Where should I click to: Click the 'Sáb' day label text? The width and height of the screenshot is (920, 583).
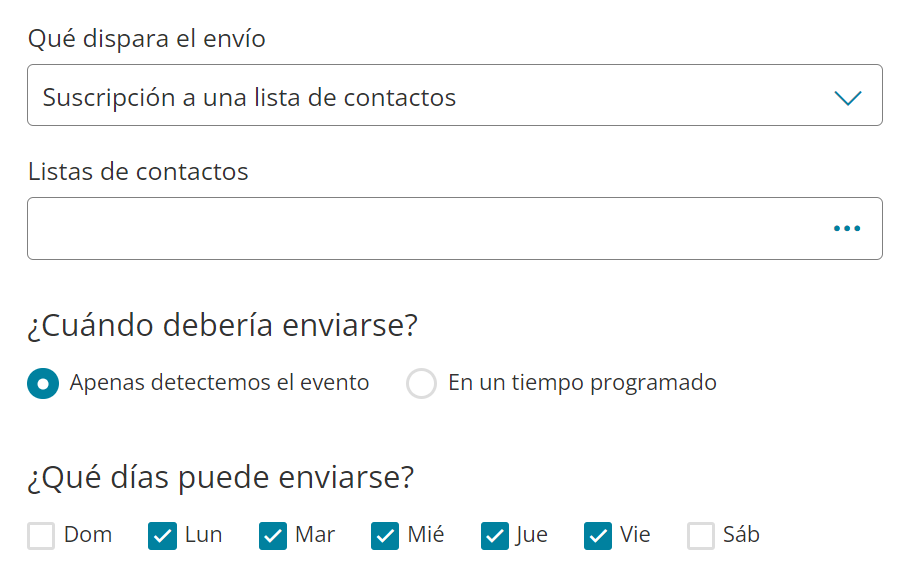pyautogui.click(x=741, y=535)
